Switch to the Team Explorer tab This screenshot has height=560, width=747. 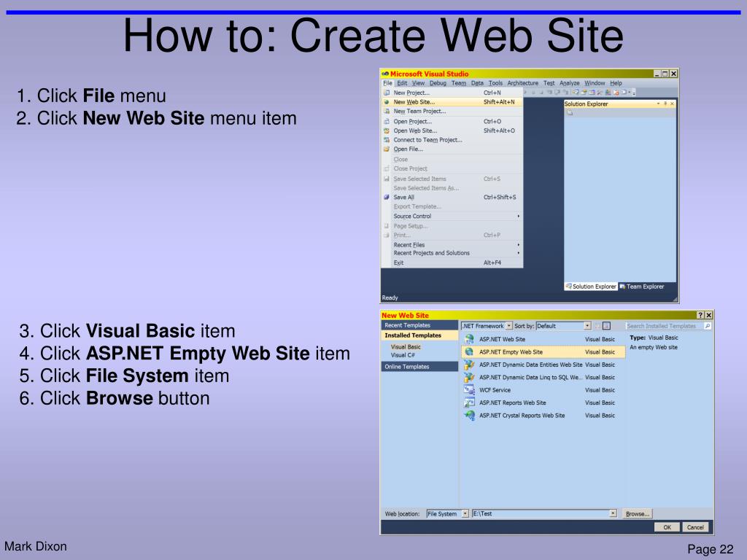coord(642,286)
